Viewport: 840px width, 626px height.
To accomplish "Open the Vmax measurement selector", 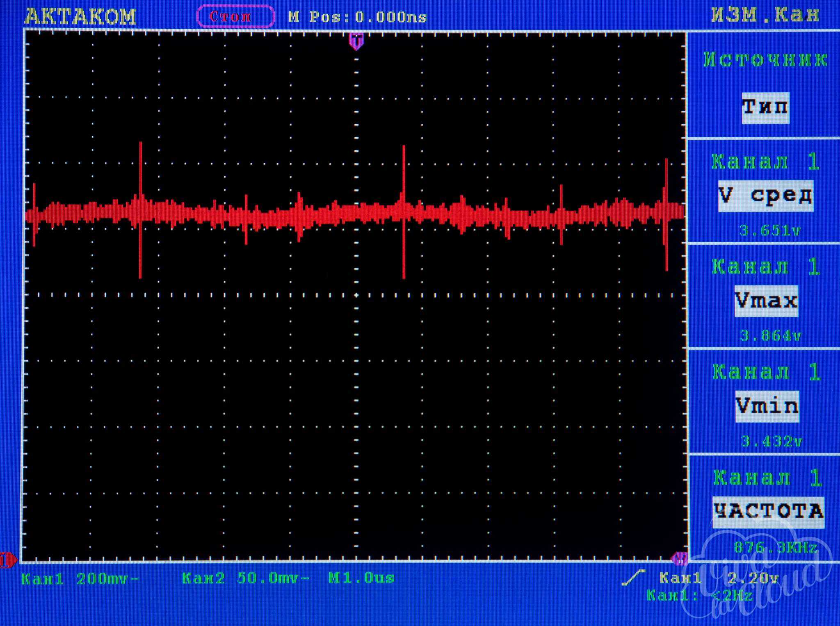I will 766,301.
